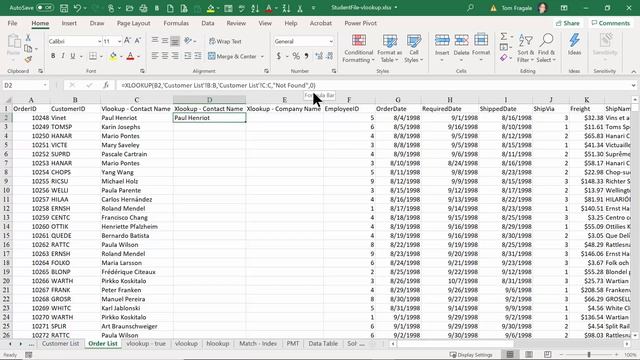Open Sort & Filter dropdown
This screenshot has width=640, height=360.
click(x=525, y=48)
